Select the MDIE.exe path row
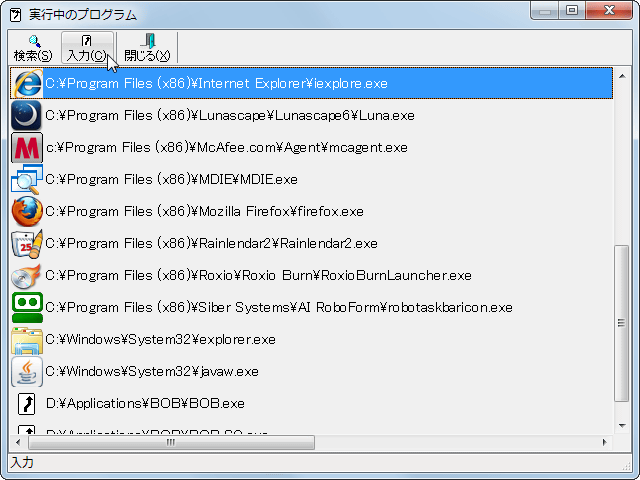Image resolution: width=640 pixels, height=480 pixels. tap(311, 179)
